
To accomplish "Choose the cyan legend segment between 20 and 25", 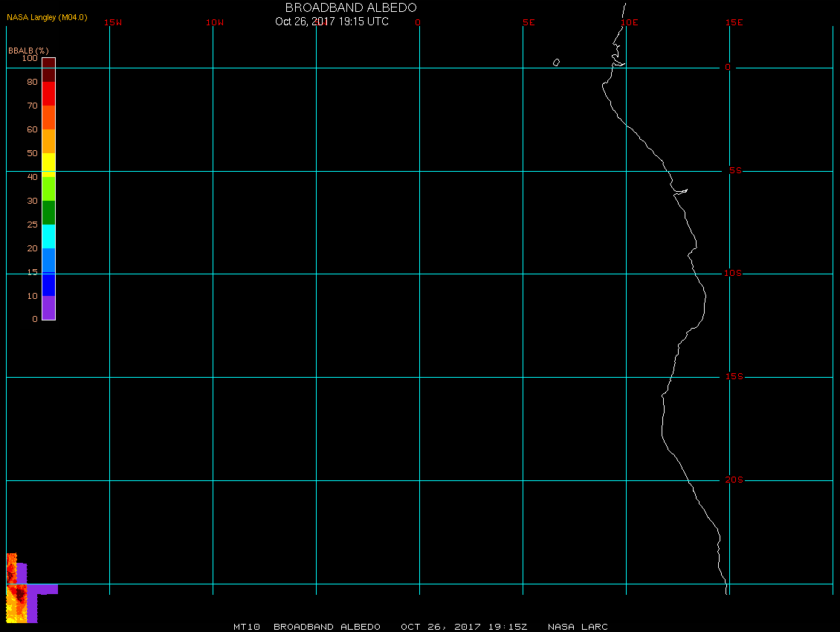I will coord(49,236).
